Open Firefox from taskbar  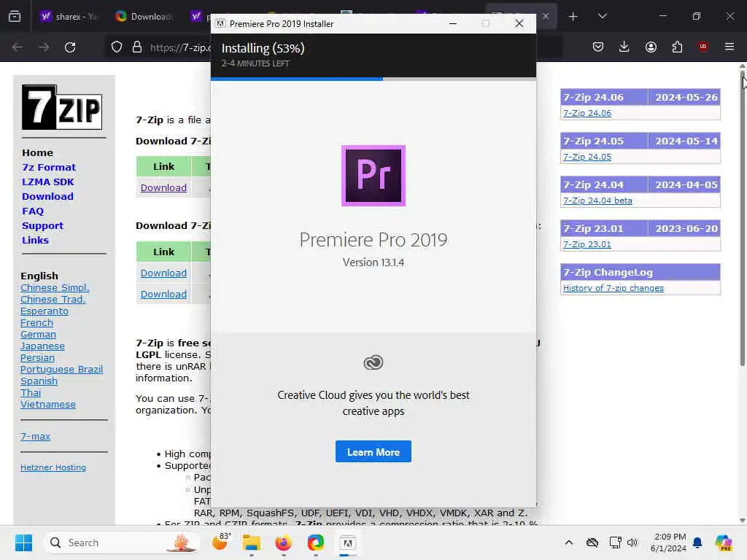[x=284, y=542]
